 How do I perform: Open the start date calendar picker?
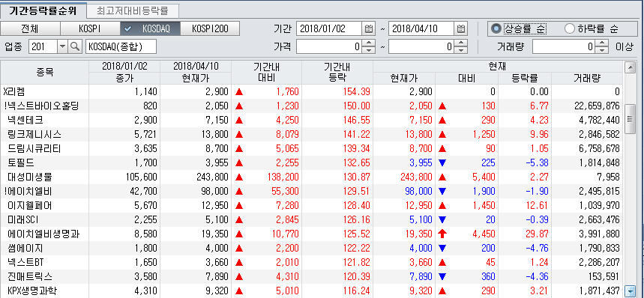(x=368, y=28)
